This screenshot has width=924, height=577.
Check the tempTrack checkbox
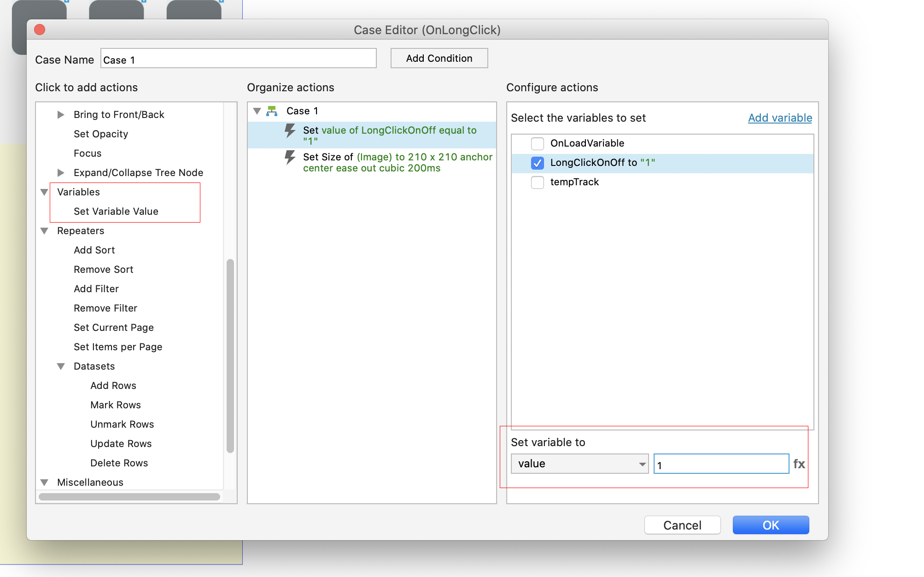point(537,182)
